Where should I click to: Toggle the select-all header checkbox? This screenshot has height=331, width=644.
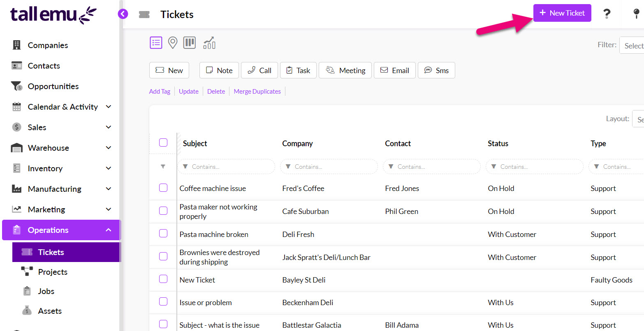pos(163,143)
